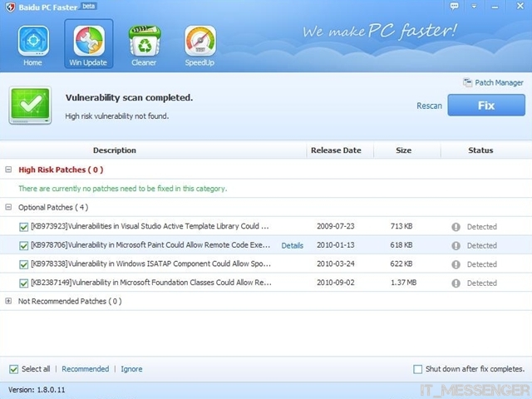Minimize the Baidu PC Faster window
532x399 pixels.
[x=495, y=7]
